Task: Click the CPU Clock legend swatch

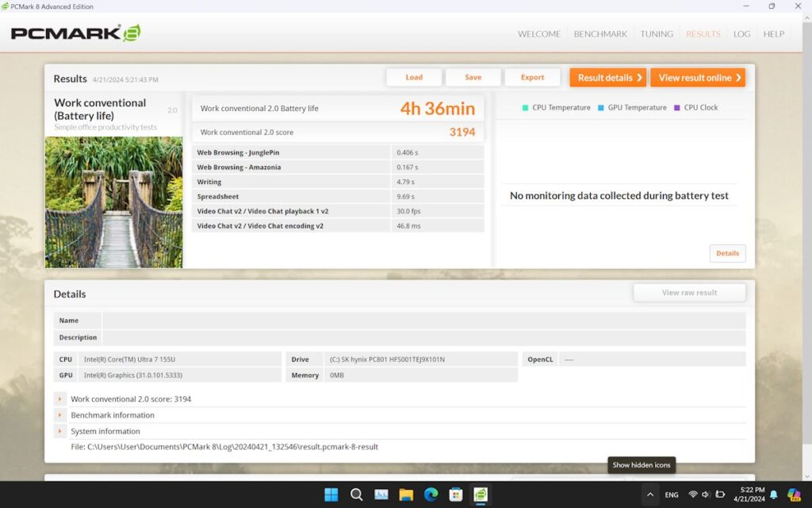Action: [677, 108]
